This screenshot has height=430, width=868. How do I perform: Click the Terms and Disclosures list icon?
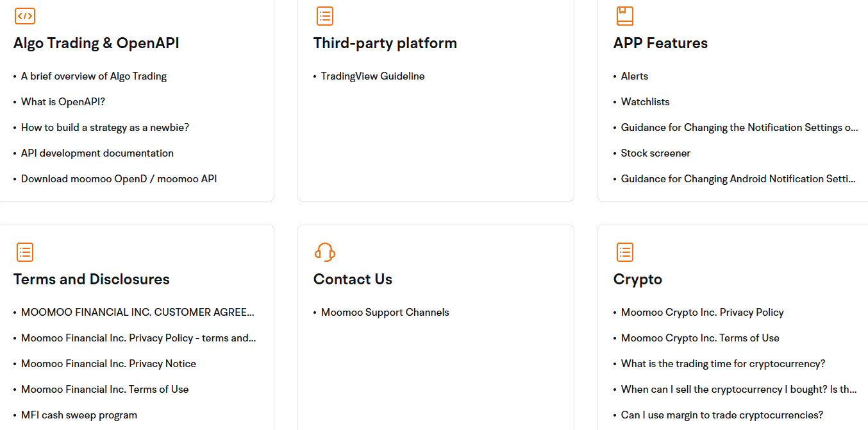25,252
